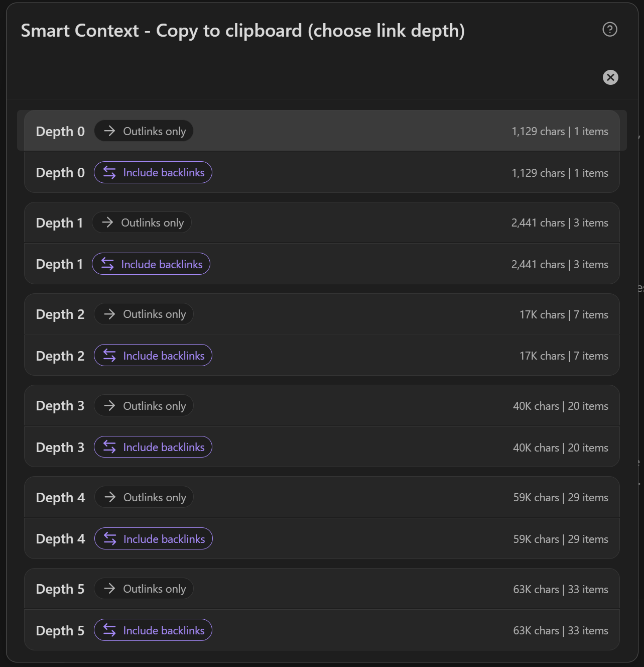Click 40K chars text in Depth 3 backlinks row
The height and width of the screenshot is (667, 644).
click(x=536, y=448)
